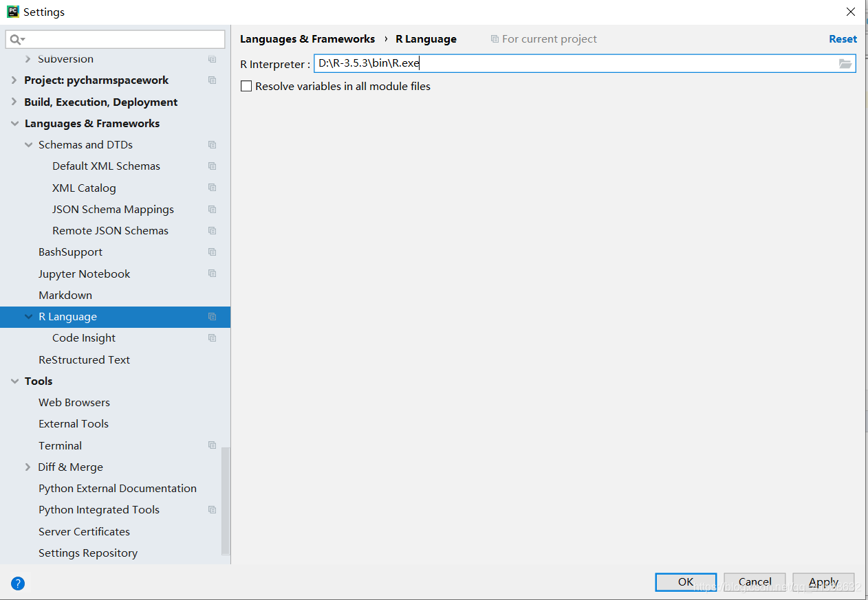Open External Tools settings
868x600 pixels.
click(74, 424)
